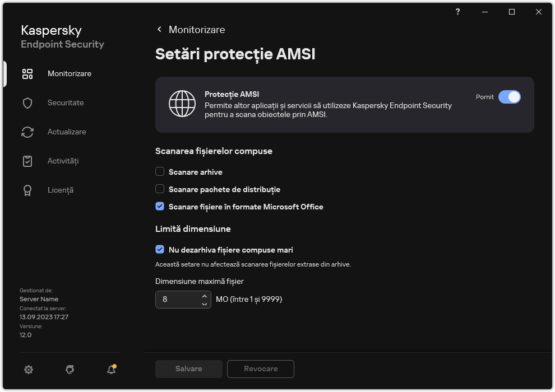The height and width of the screenshot is (392, 555).
Task: Click the Salvare button
Action: [188, 368]
